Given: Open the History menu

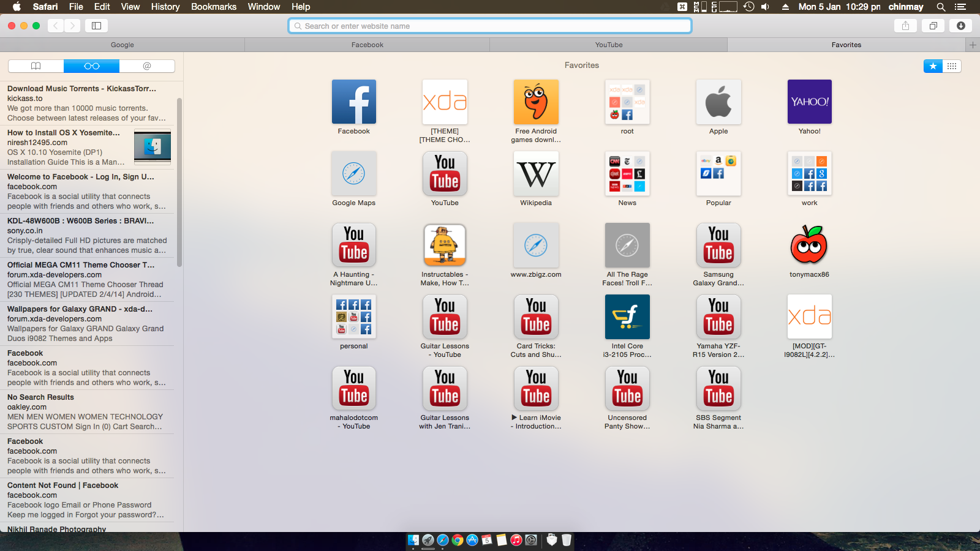Looking at the screenshot, I should pyautogui.click(x=165, y=7).
